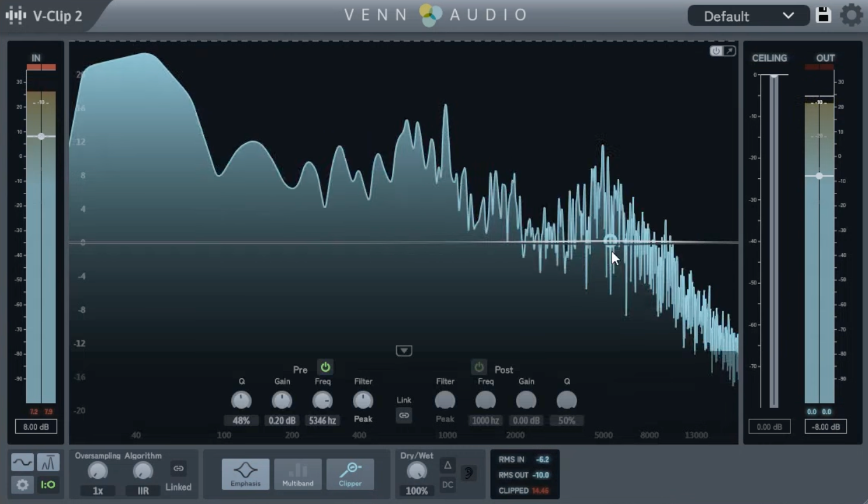The height and width of the screenshot is (504, 868).
Task: Click the save preset floppy disk icon
Action: [823, 15]
